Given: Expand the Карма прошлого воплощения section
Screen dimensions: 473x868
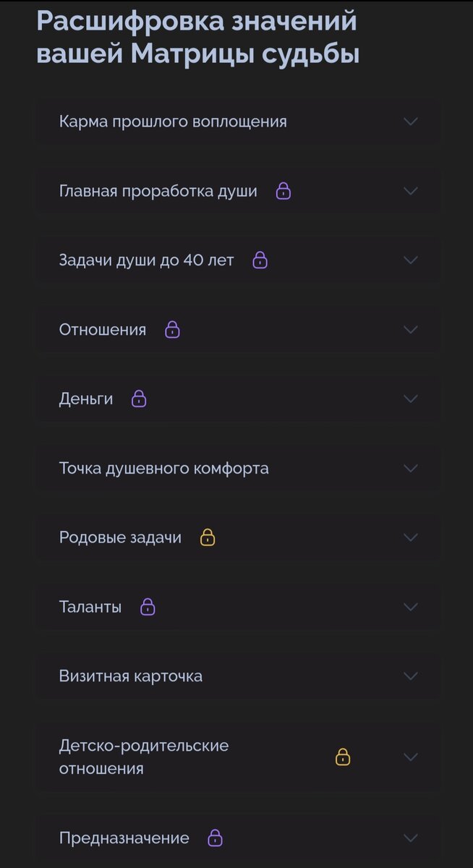Looking at the screenshot, I should [x=410, y=121].
